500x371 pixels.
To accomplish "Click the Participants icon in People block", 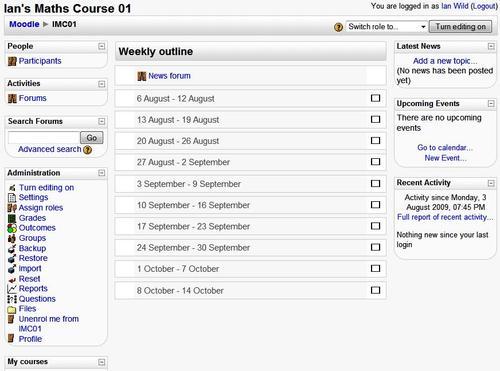I will click(12, 61).
